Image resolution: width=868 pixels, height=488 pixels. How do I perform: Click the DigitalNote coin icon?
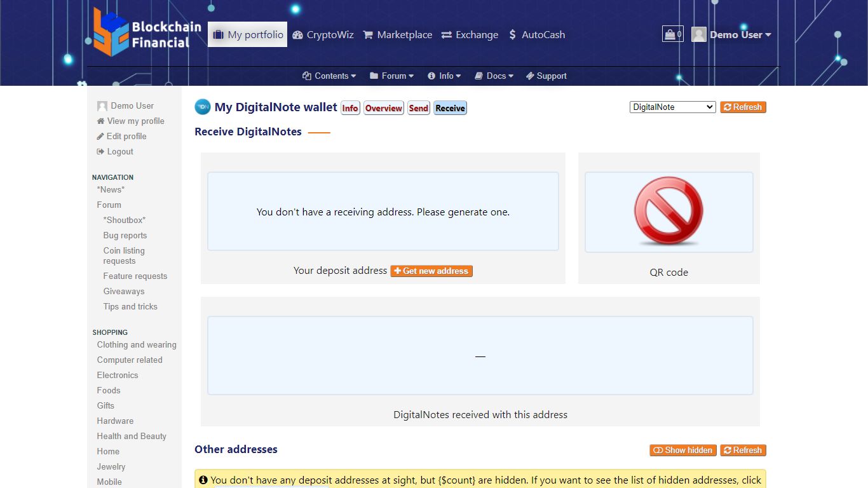click(202, 107)
